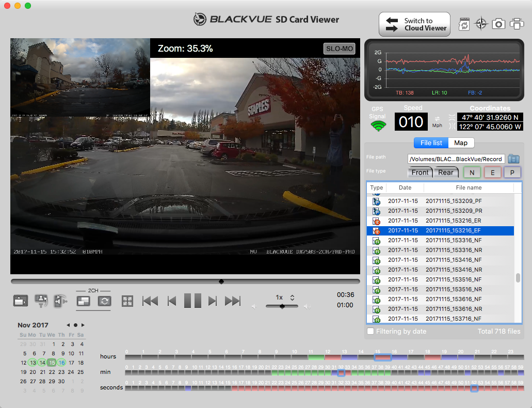Toggle the E event file type filter
This screenshot has height=408, width=532.
[x=492, y=172]
